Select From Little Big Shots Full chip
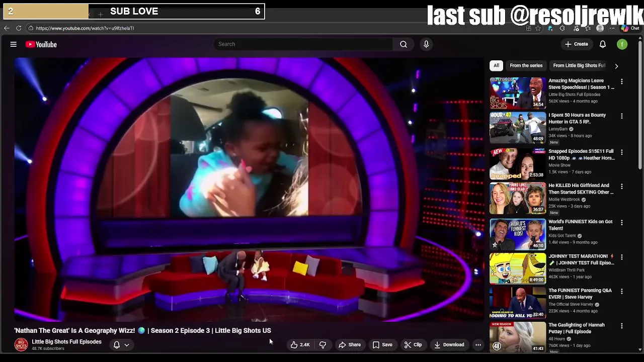The width and height of the screenshot is (644, 362). pyautogui.click(x=579, y=65)
